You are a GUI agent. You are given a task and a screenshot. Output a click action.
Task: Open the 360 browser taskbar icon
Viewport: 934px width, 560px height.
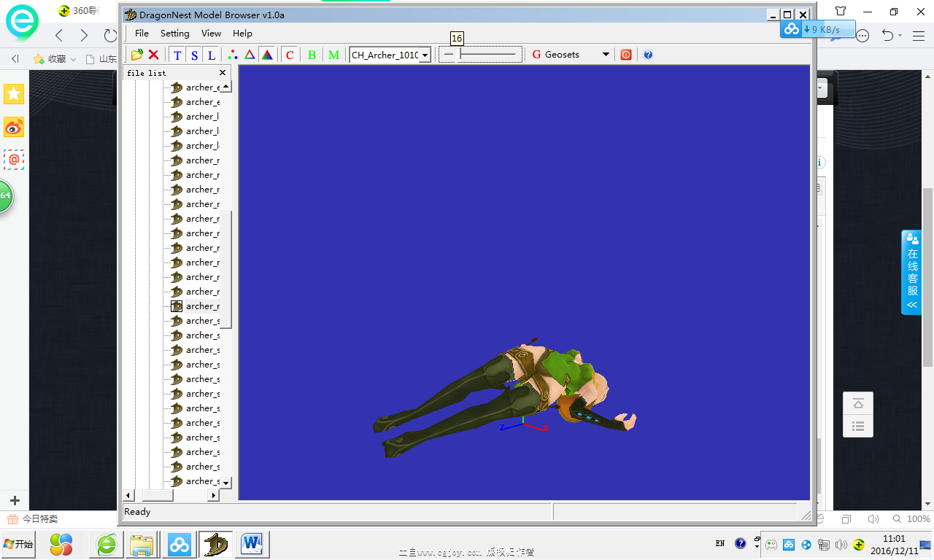107,544
